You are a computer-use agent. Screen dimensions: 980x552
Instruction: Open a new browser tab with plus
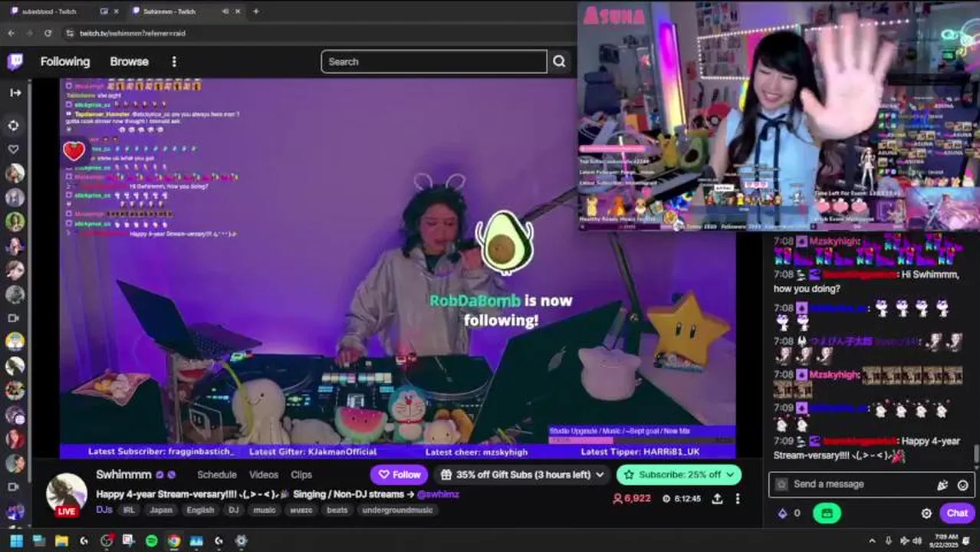pyautogui.click(x=255, y=11)
